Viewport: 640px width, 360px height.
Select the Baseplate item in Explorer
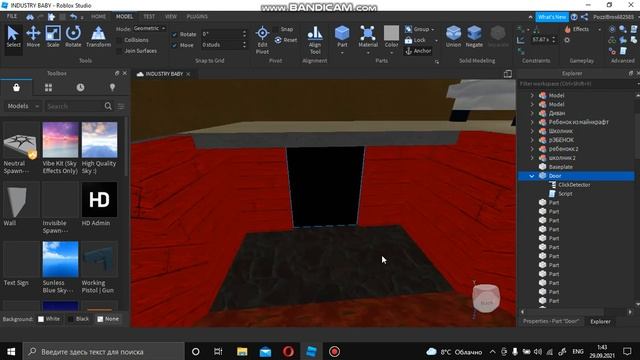[x=560, y=167]
